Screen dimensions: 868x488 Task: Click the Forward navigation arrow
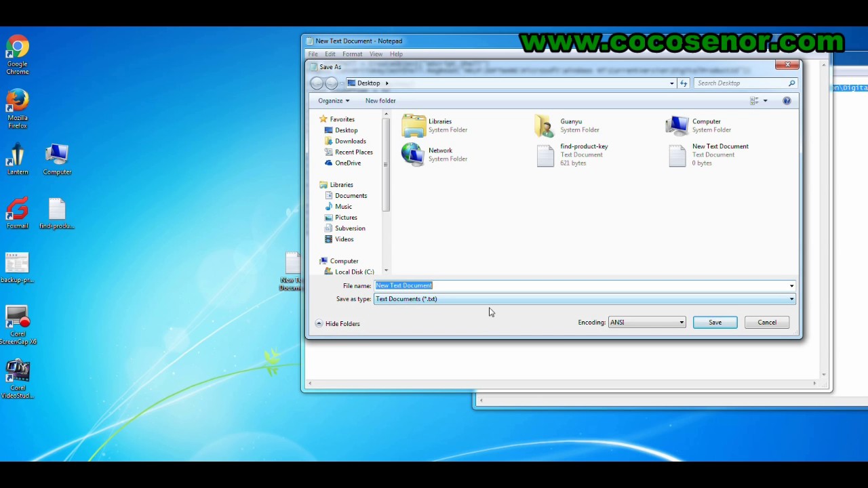pos(332,83)
